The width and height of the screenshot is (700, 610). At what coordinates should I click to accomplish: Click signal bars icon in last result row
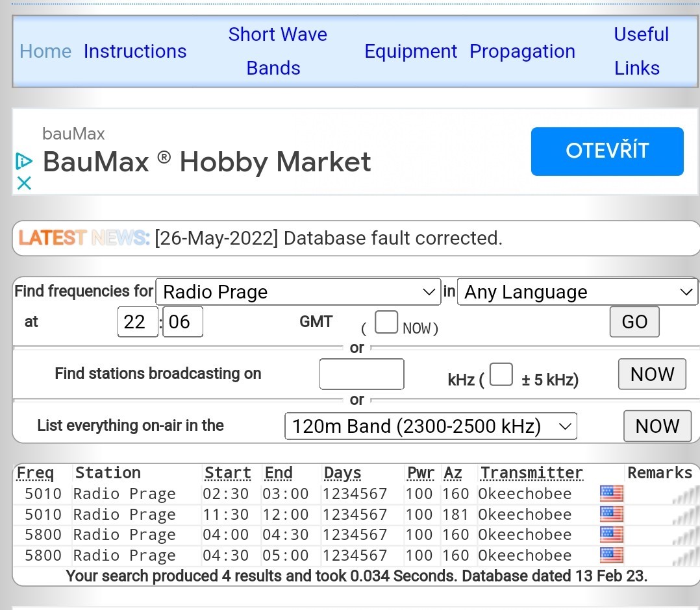pyautogui.click(x=686, y=557)
